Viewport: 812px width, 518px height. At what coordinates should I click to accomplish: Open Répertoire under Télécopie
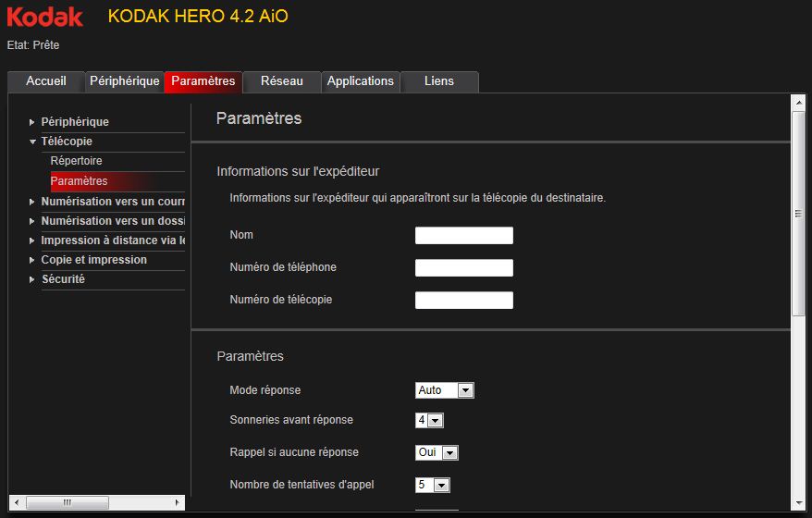pos(77,161)
